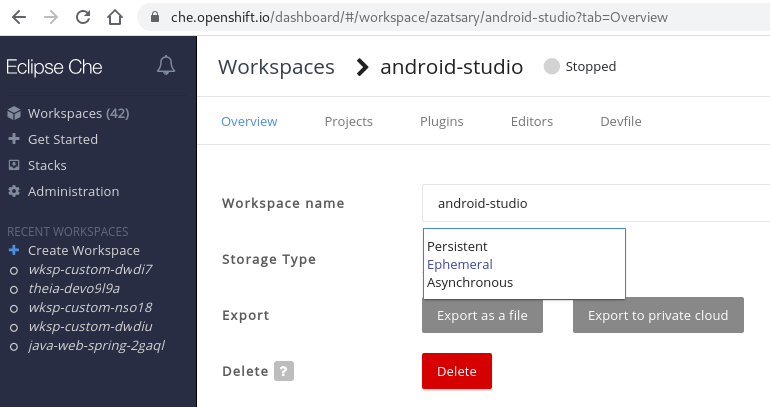Open recent workspace theia-devo9l9a
The width and height of the screenshot is (770, 407).
74,289
